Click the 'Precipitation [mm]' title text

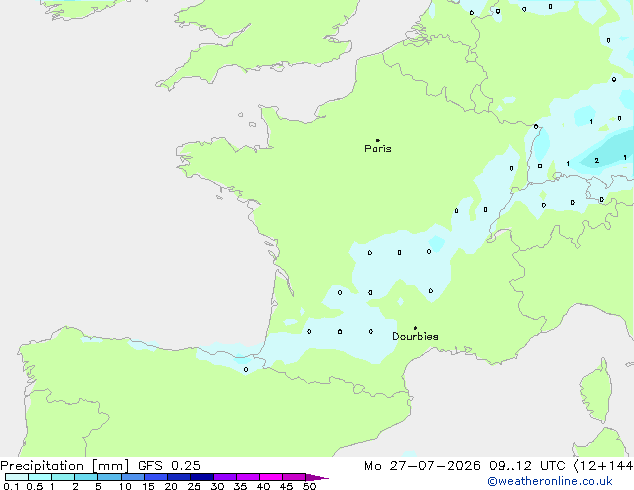pos(65,466)
